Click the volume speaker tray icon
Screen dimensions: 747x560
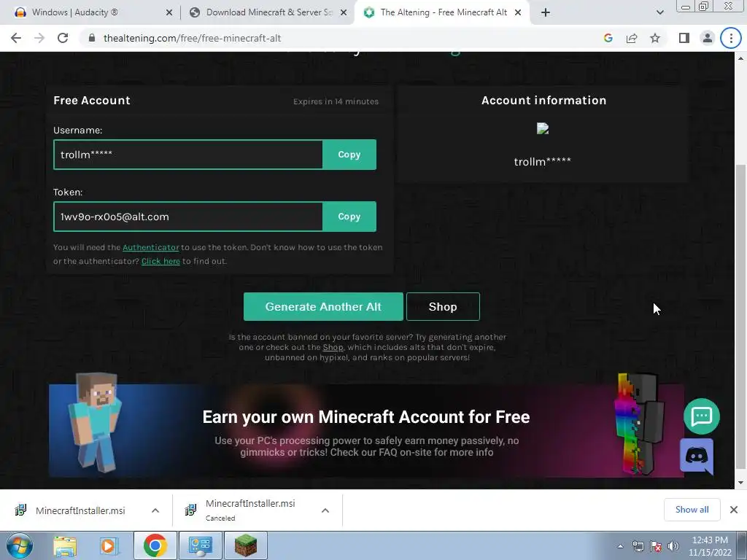tap(673, 546)
